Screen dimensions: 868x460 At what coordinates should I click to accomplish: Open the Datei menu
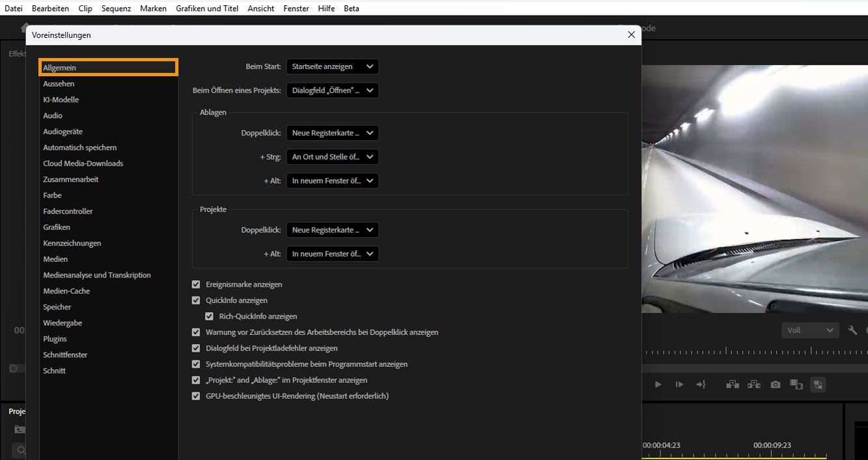coord(13,8)
